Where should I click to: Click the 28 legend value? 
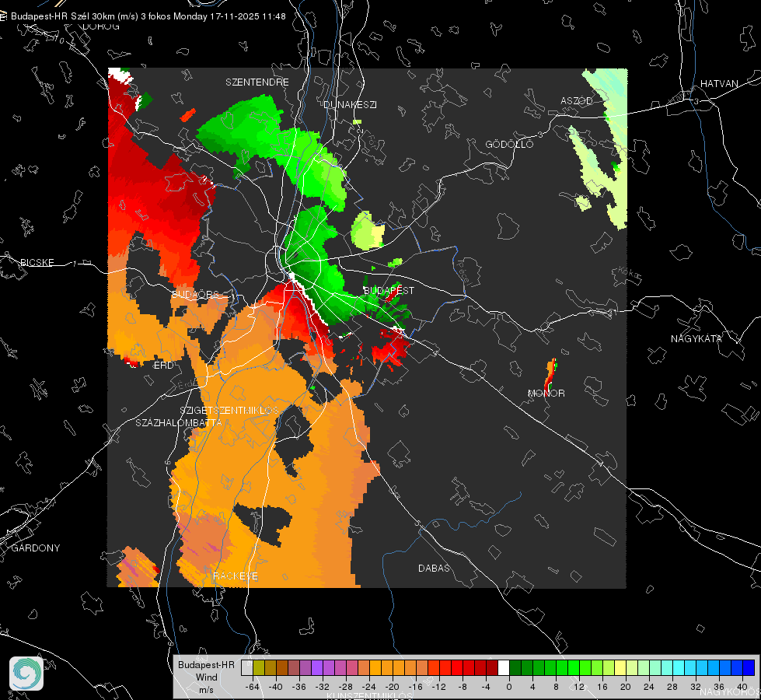point(672,687)
